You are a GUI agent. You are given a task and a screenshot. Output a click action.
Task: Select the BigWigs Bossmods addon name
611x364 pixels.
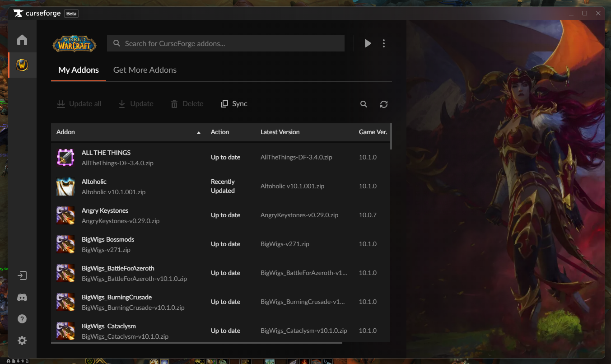pyautogui.click(x=108, y=239)
